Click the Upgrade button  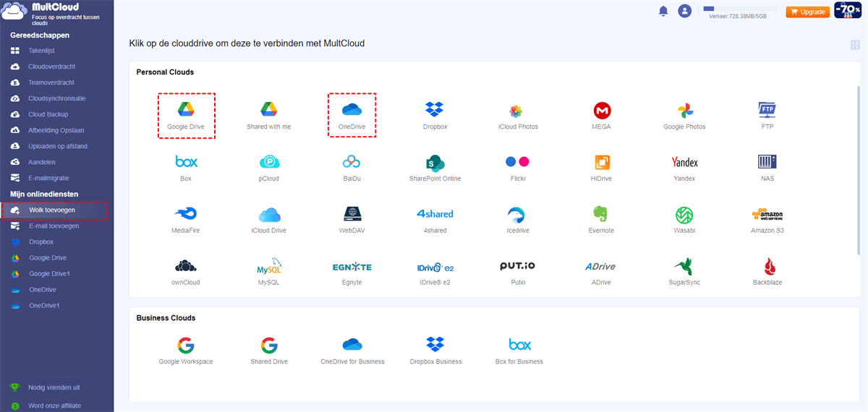807,12
